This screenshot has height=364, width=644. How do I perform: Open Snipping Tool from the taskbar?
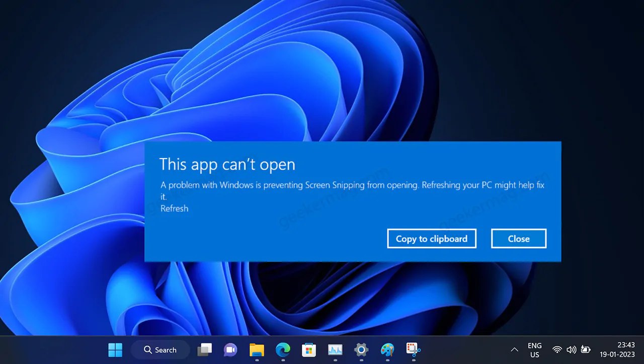pyautogui.click(x=414, y=349)
